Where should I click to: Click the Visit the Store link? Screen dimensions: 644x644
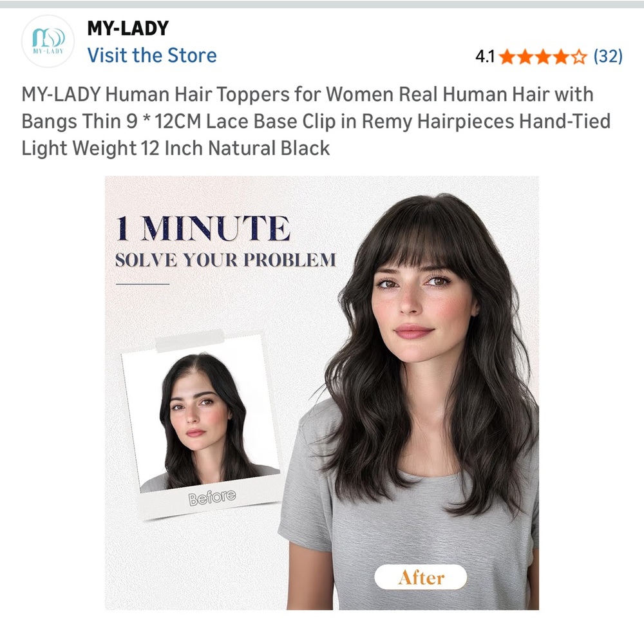(152, 55)
